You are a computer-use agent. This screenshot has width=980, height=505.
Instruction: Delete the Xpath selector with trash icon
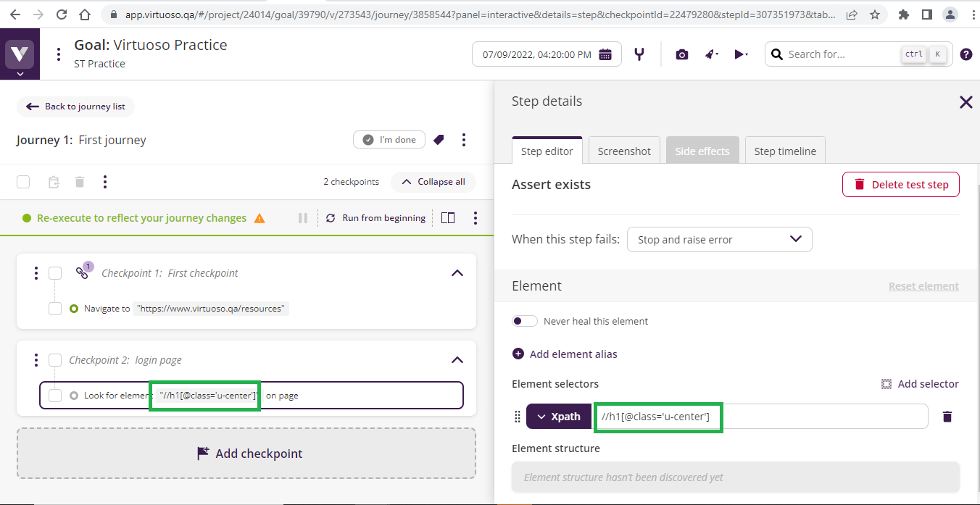[x=947, y=417]
